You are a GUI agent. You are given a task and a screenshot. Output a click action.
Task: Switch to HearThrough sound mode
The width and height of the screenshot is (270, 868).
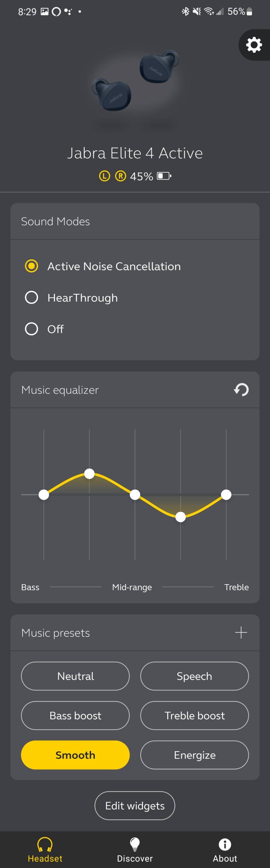point(31,298)
